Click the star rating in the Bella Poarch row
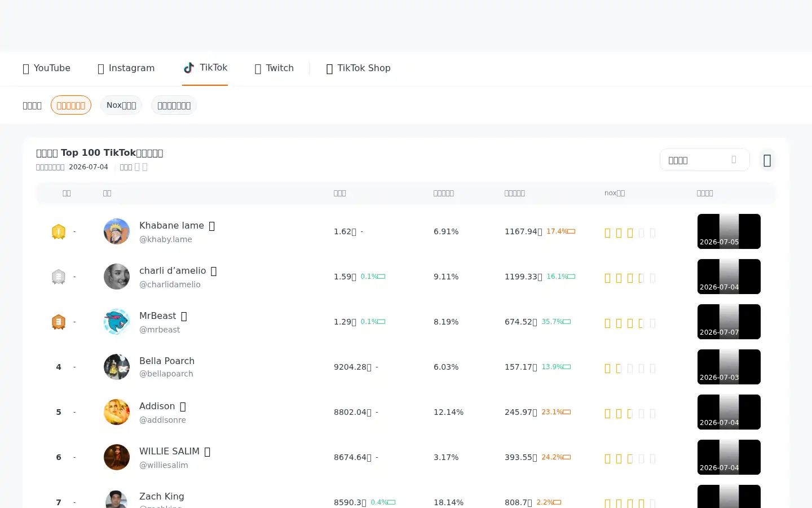The image size is (812, 508). pos(630,368)
